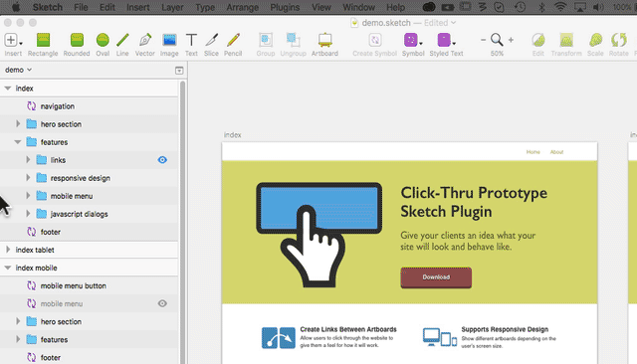Open the Apple menu
Image resolution: width=637 pixels, height=364 pixels.
point(16,7)
